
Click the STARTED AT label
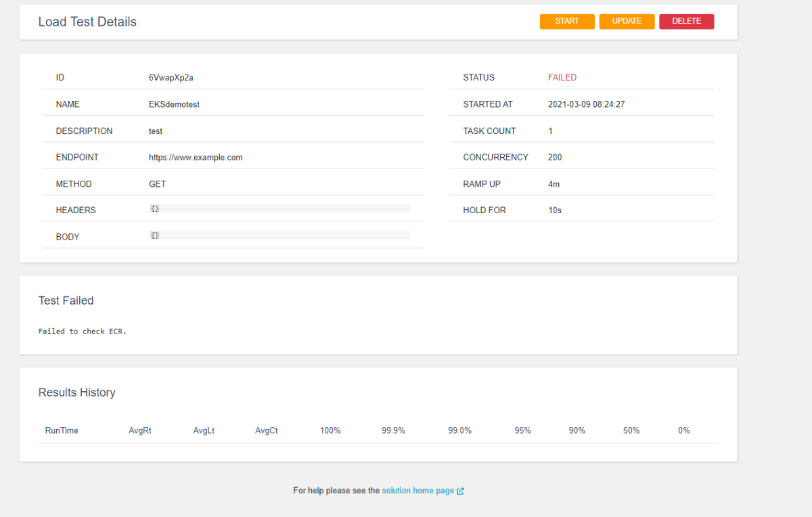(488, 105)
